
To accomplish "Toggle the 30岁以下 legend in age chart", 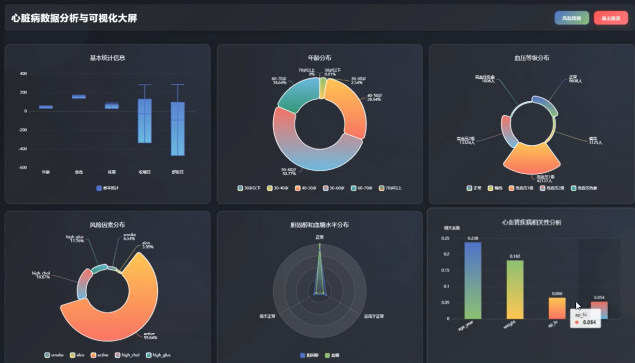I will (249, 188).
